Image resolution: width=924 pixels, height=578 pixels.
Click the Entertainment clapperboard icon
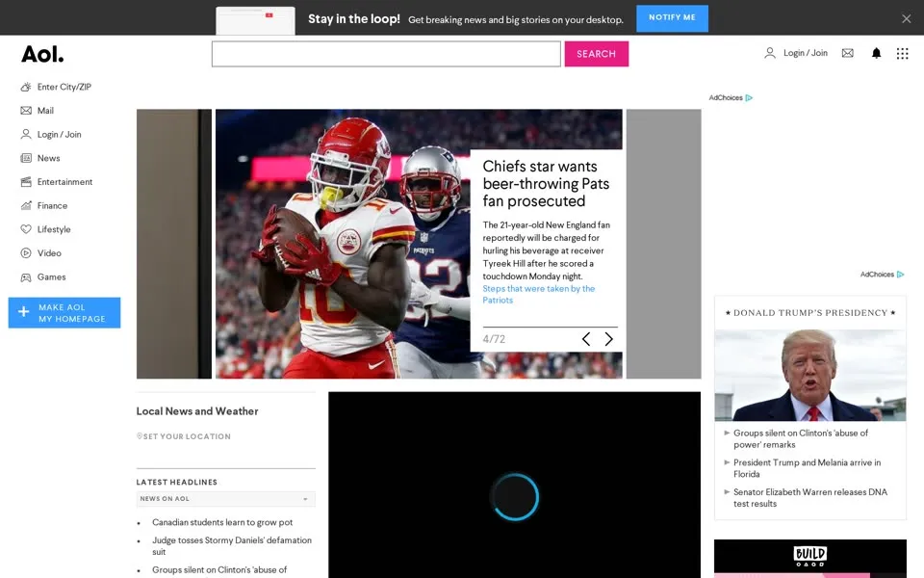point(26,182)
